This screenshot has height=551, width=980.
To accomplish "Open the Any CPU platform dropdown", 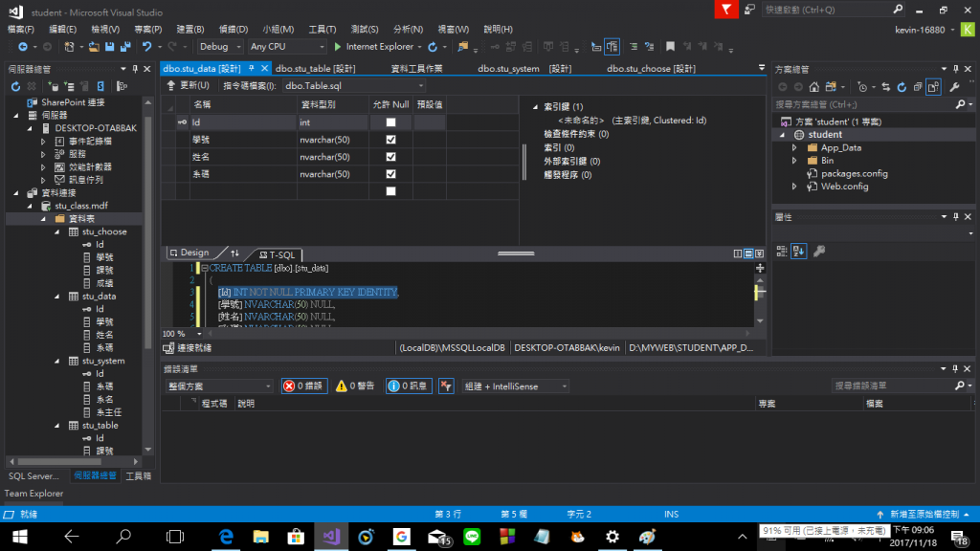I will tap(287, 47).
